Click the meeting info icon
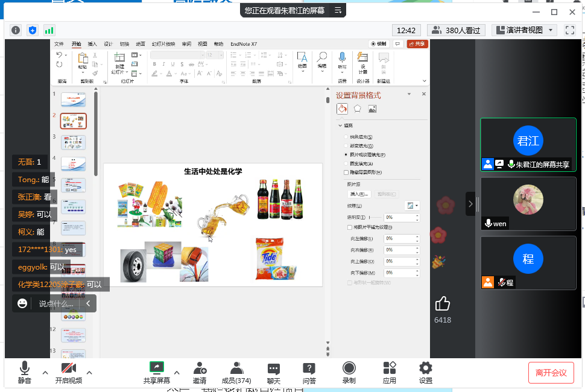The width and height of the screenshot is (585, 392). (x=16, y=30)
